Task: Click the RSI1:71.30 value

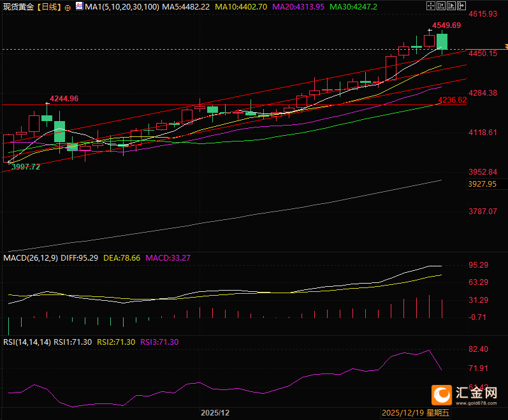Action: point(73,342)
